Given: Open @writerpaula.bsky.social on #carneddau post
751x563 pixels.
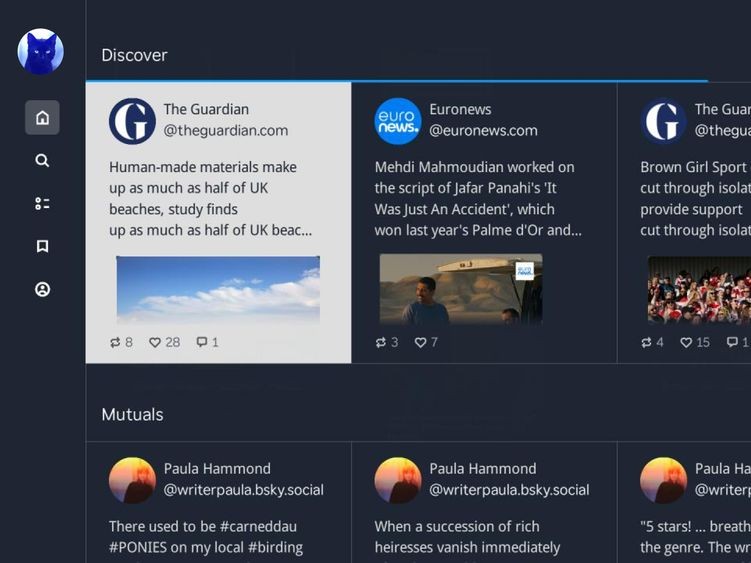Looking at the screenshot, I should 244,490.
